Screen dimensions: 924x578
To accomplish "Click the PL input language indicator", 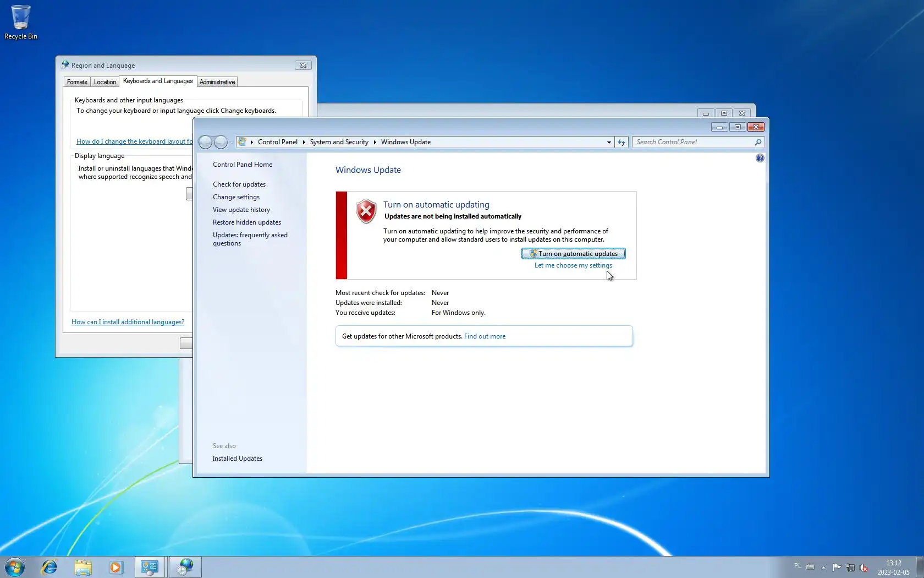I will click(798, 566).
